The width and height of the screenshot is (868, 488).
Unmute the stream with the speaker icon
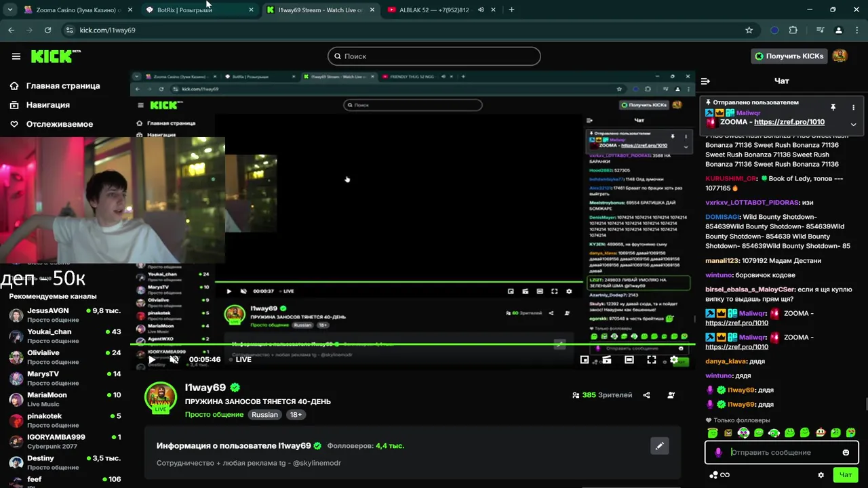pos(174,359)
